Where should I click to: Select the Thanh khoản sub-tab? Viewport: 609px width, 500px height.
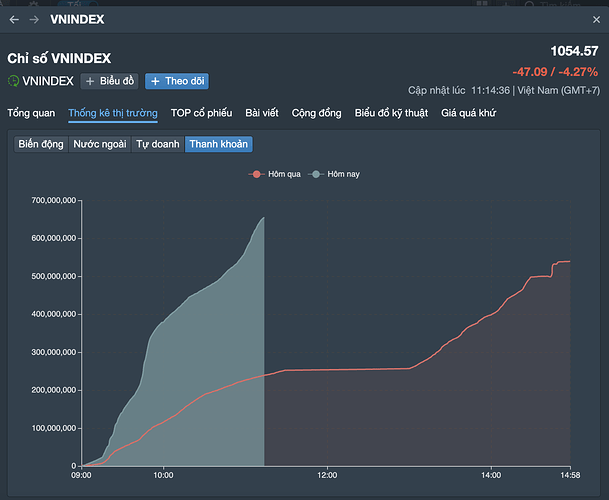pos(219,144)
